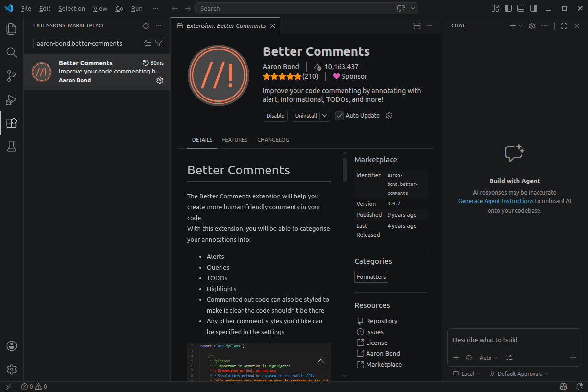This screenshot has height=392, width=588.
Task: Click the extension details vertical scrollbar
Action: pos(344,170)
